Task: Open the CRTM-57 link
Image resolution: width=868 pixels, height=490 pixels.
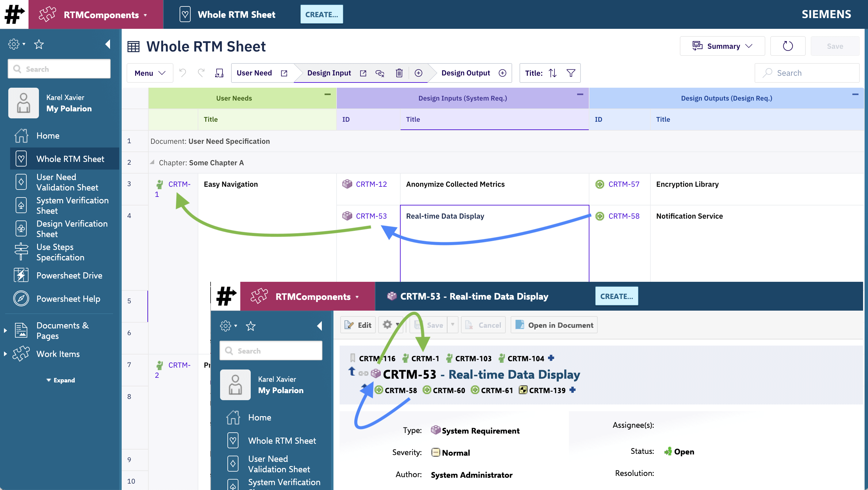Action: [624, 184]
